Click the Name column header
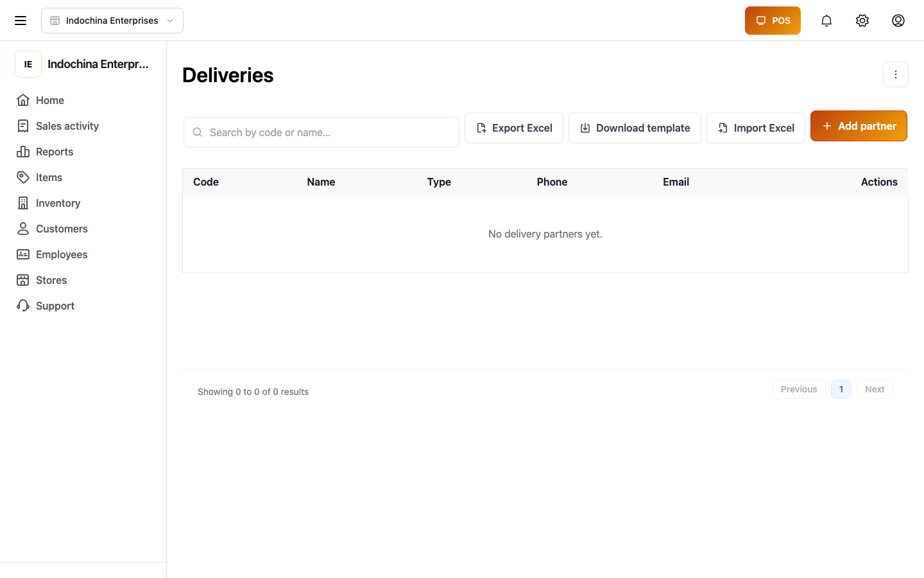This screenshot has width=924, height=578. coord(321,182)
